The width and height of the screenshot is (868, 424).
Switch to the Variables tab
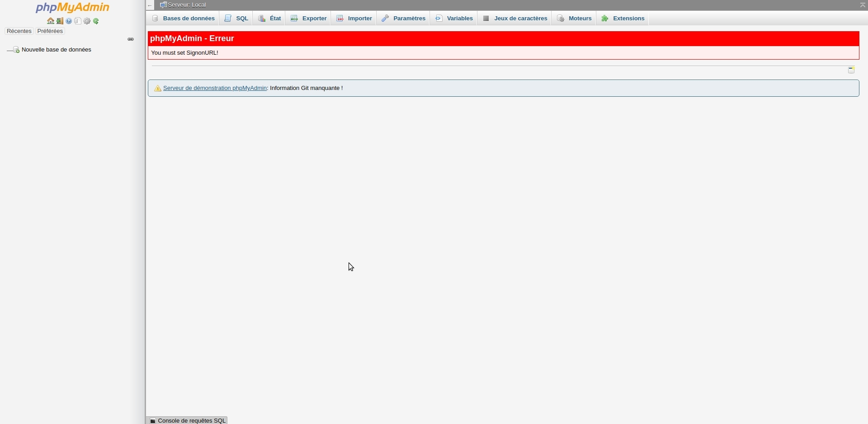tap(454, 19)
